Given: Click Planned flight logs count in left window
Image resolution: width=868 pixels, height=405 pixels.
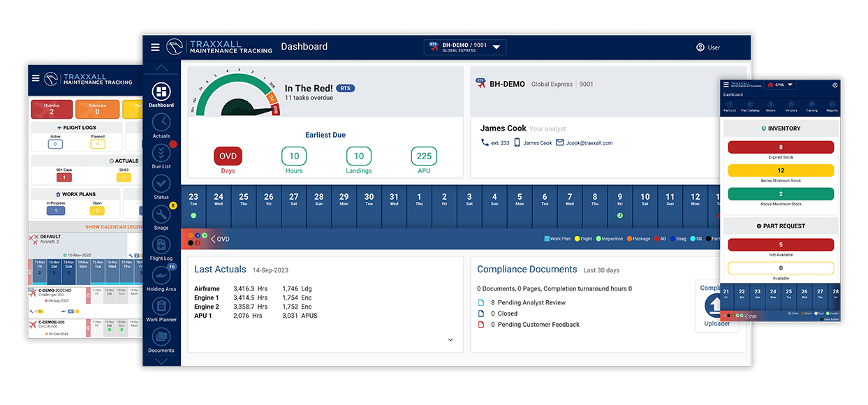Looking at the screenshot, I should pos(98,144).
